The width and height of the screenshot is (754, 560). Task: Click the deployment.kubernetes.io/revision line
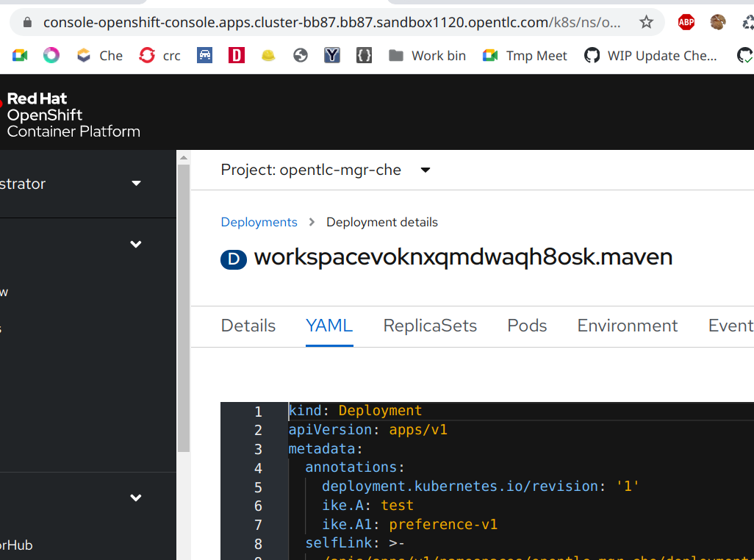(481, 487)
